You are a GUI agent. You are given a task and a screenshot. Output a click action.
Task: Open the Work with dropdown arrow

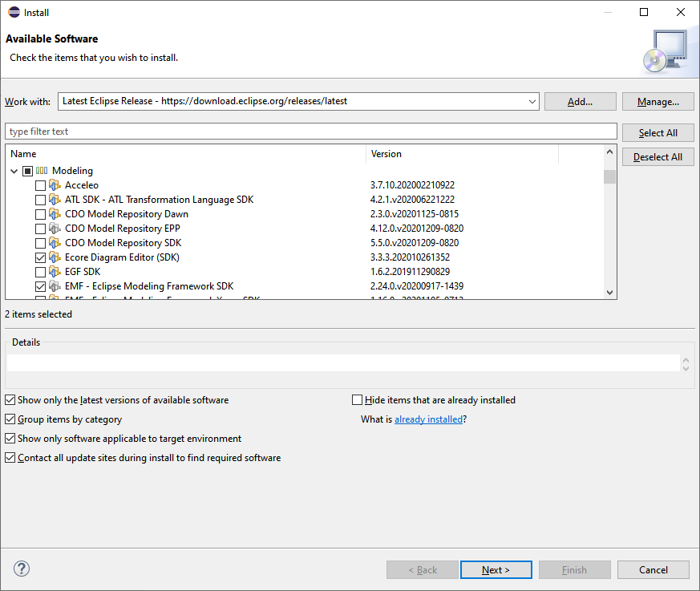coord(532,101)
